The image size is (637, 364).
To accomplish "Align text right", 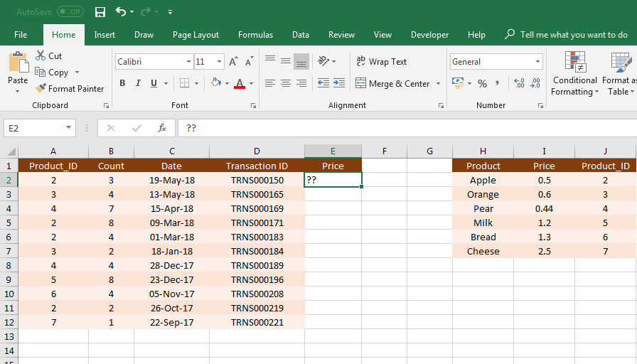I will [x=301, y=83].
